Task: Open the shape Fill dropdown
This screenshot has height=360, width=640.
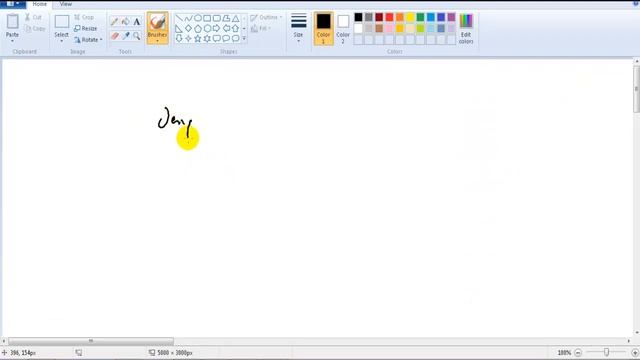Action: (261, 29)
